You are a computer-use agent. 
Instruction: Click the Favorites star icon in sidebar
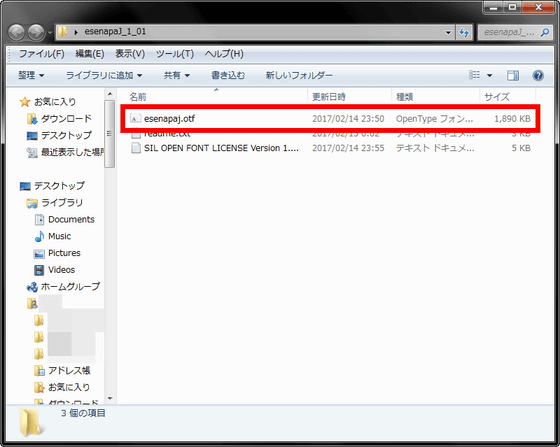tap(25, 102)
